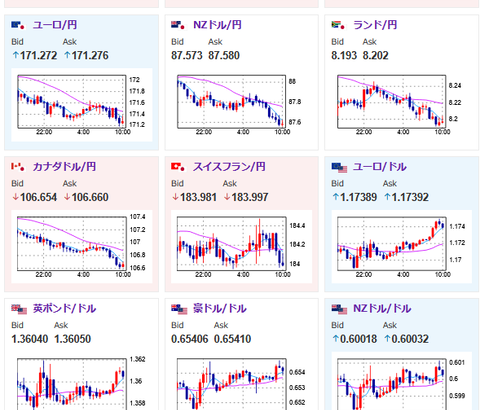Open the ユーロ/円 pair link

tap(55, 25)
